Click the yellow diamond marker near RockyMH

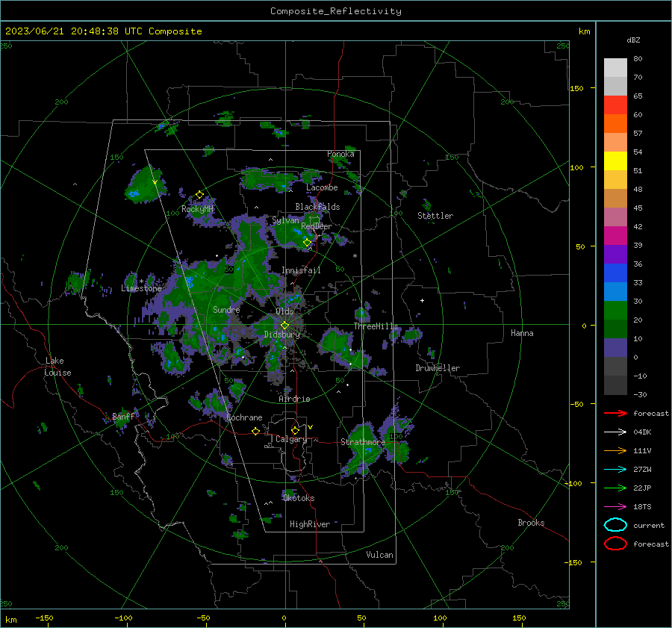click(x=199, y=195)
